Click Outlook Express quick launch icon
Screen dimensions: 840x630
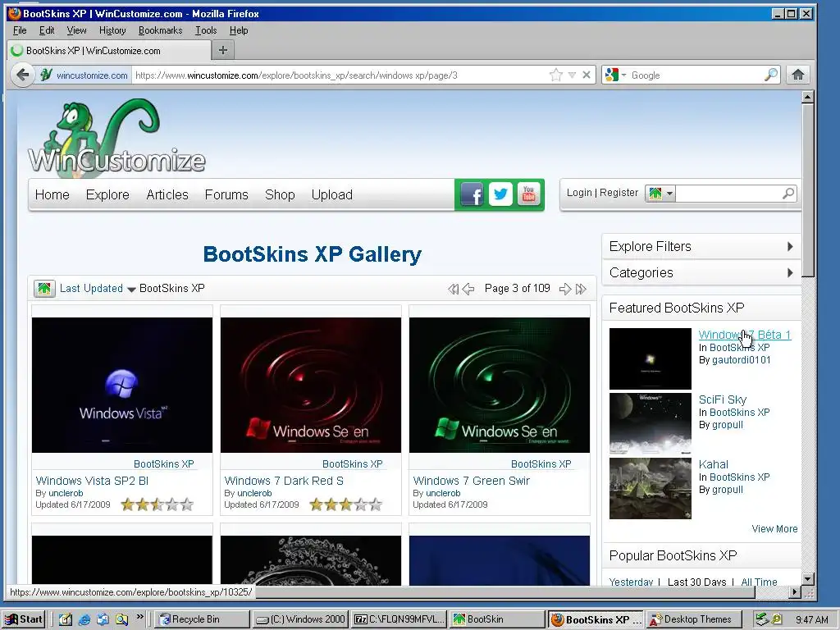[x=103, y=619]
